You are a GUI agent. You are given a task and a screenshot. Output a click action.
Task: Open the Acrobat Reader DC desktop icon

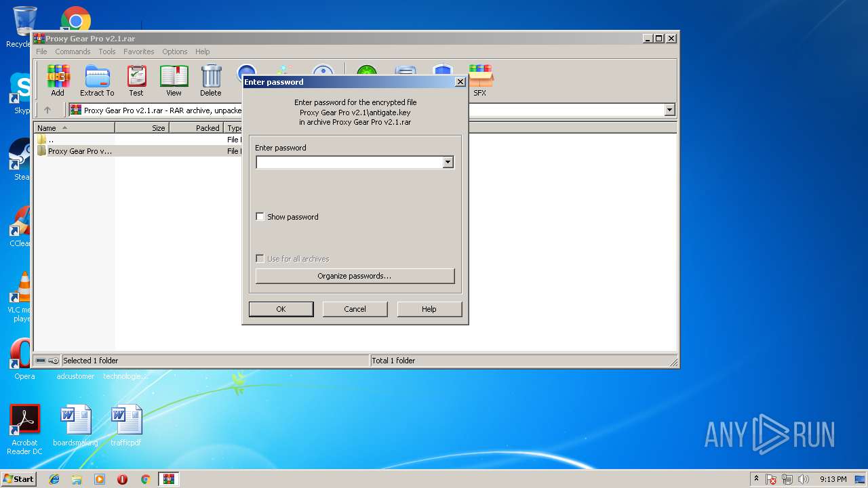[24, 430]
